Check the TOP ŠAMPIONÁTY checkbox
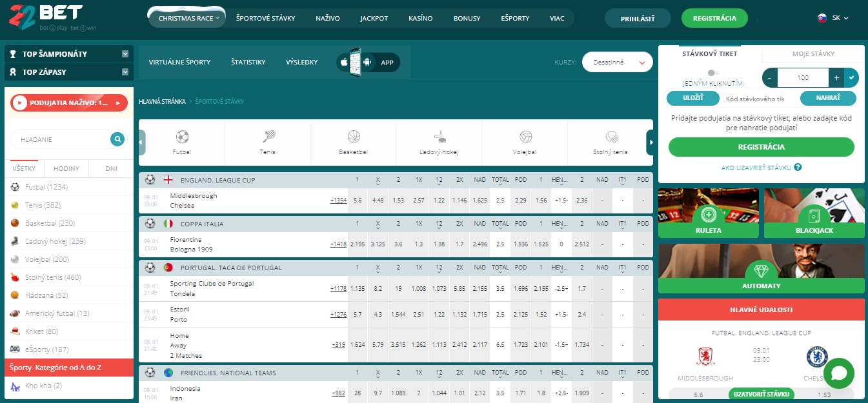 click(x=124, y=54)
